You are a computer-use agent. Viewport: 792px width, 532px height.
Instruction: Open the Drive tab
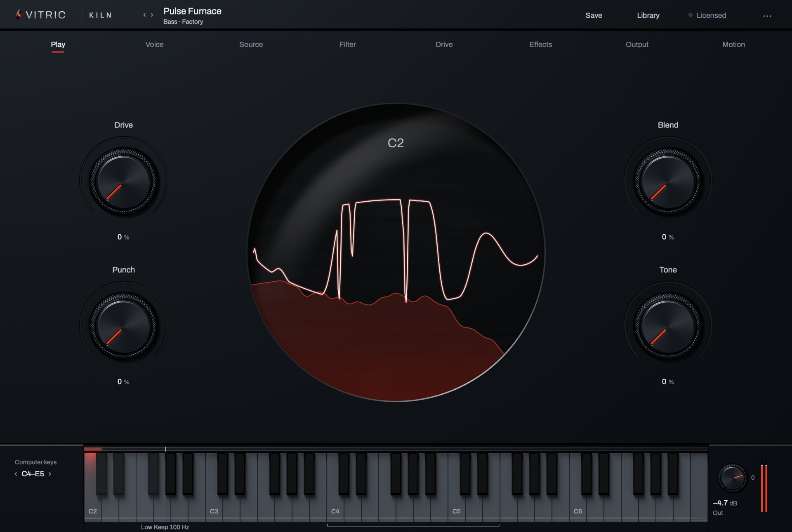[x=444, y=45]
